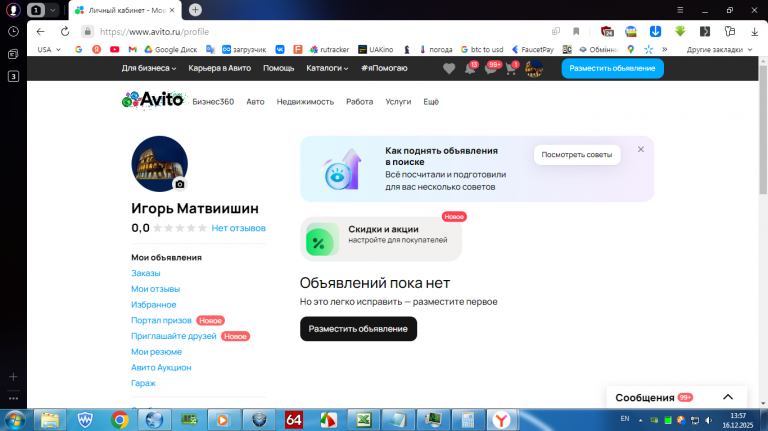
Task: Click blue download-arrow extension icon
Action: pos(655,31)
